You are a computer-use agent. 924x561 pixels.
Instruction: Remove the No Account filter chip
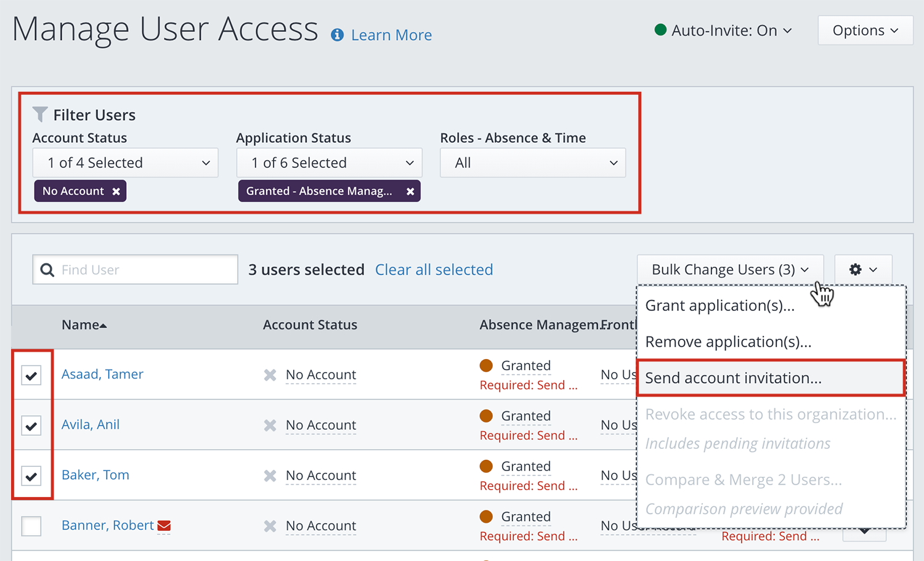pos(116,192)
